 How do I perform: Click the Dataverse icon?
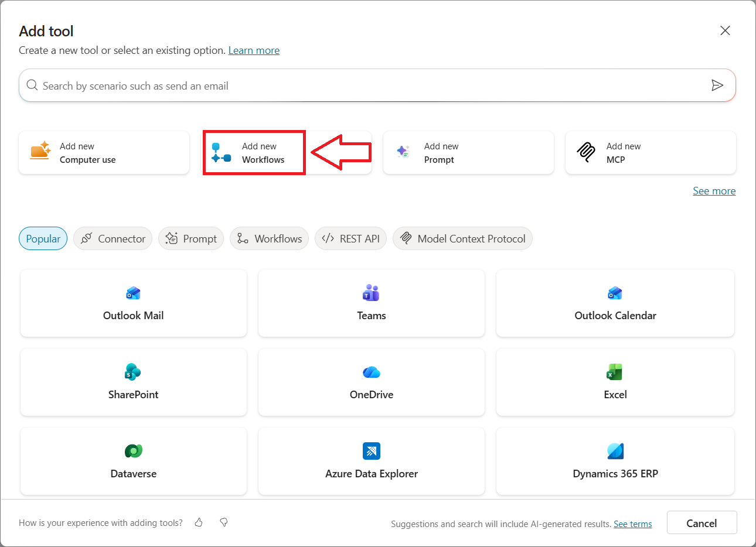tap(134, 451)
